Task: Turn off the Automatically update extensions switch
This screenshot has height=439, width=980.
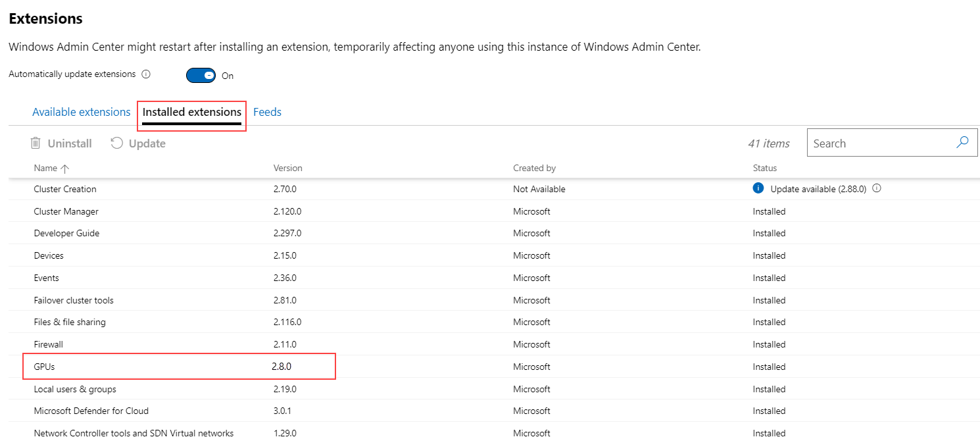Action: pos(201,75)
